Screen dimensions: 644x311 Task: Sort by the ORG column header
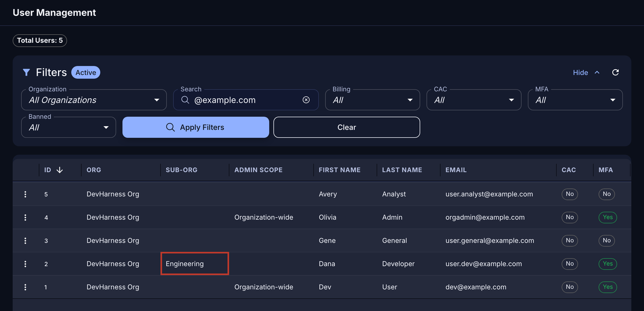tap(94, 170)
